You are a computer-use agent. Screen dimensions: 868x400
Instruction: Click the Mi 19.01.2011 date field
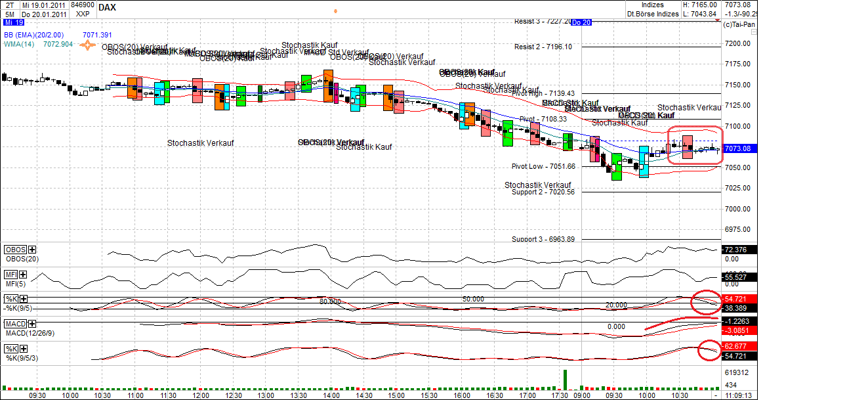[43, 5]
